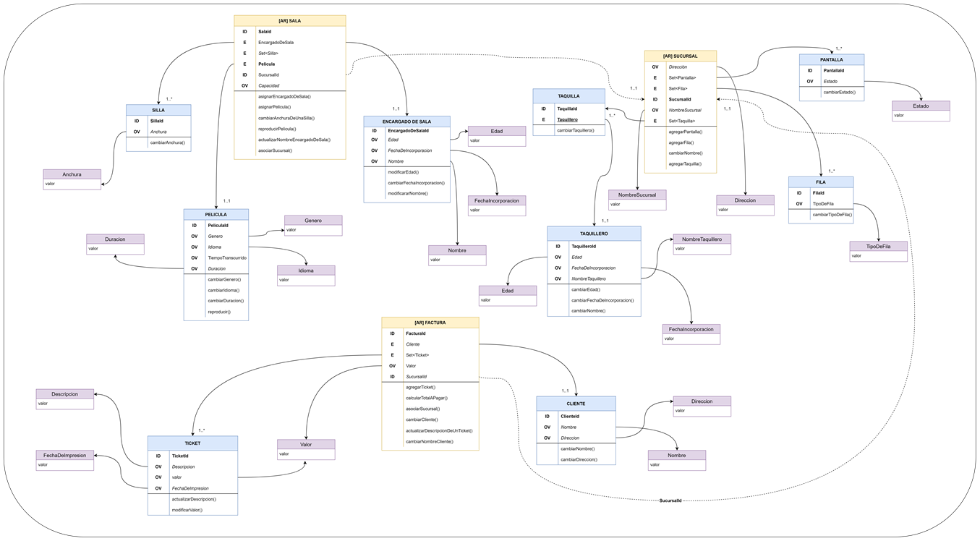The width and height of the screenshot is (980, 541).
Task: Click the cambiarTaquillero() method in TAQUILLA
Action: coord(576,130)
